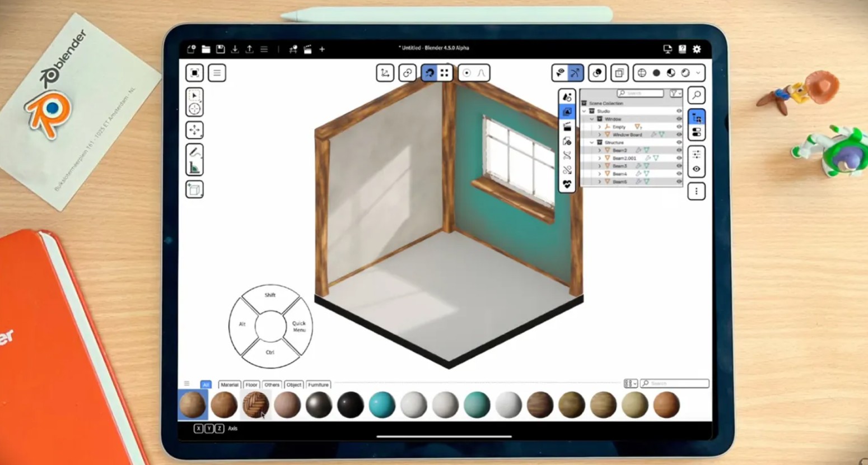
Task: Pick the bright turquoise material sphere
Action: point(382,404)
